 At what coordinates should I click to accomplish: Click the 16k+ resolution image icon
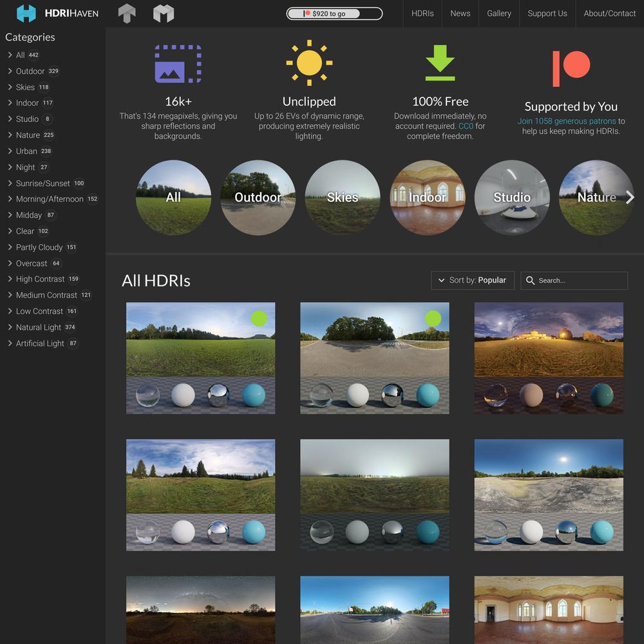point(178,64)
